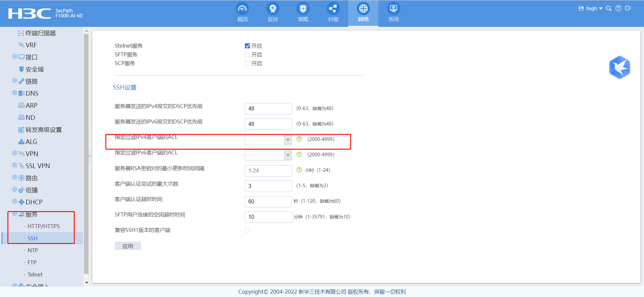The image size is (644, 297).
Task: Click the search magnifier icon in header
Action: (608, 8)
